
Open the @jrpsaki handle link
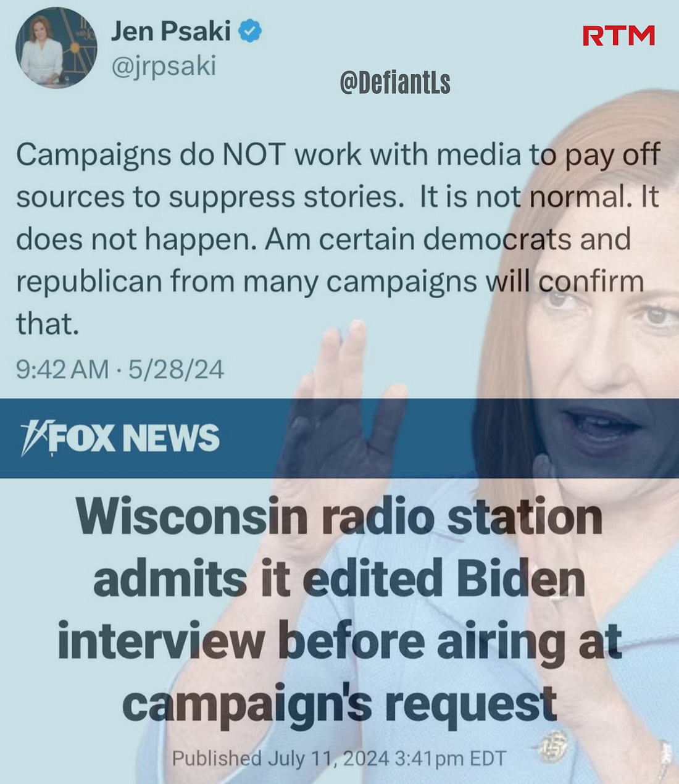164,66
